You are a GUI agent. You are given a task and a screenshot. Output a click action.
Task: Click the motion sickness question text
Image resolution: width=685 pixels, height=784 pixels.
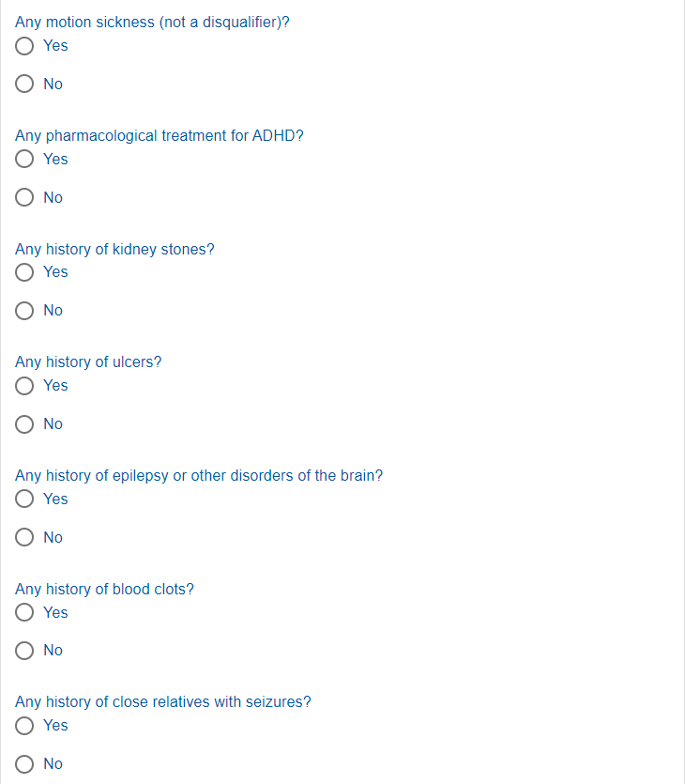click(152, 22)
